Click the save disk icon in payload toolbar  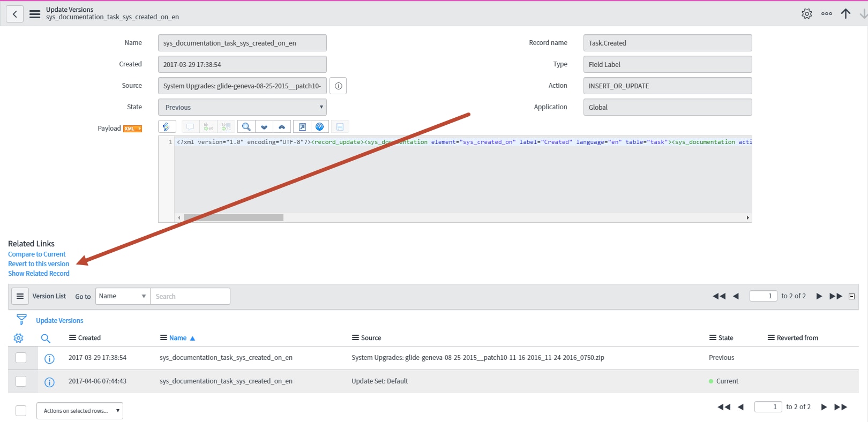tap(340, 127)
